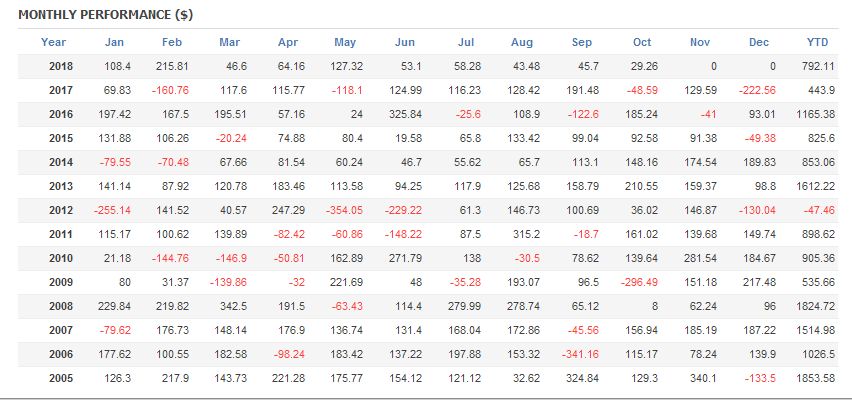
Task: Click the YTD column header
Action: point(817,42)
